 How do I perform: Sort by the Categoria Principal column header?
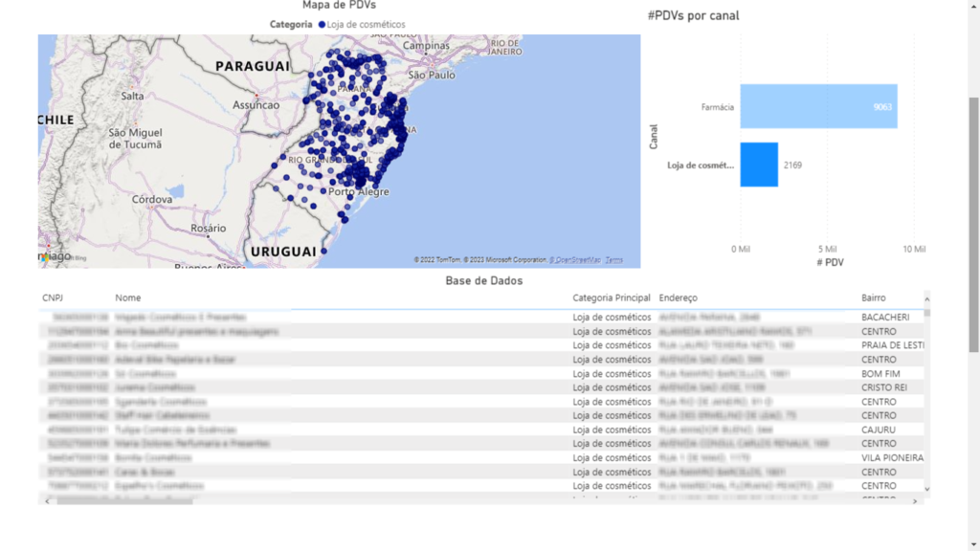pos(612,298)
